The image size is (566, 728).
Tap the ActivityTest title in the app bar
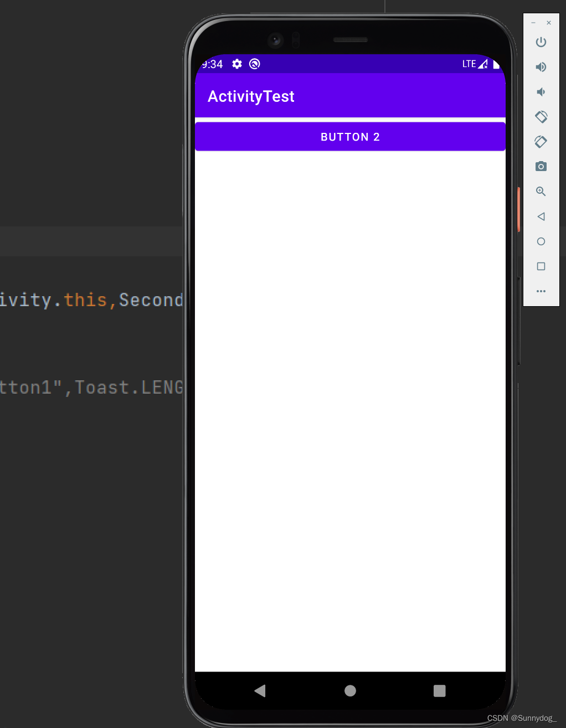tap(251, 96)
